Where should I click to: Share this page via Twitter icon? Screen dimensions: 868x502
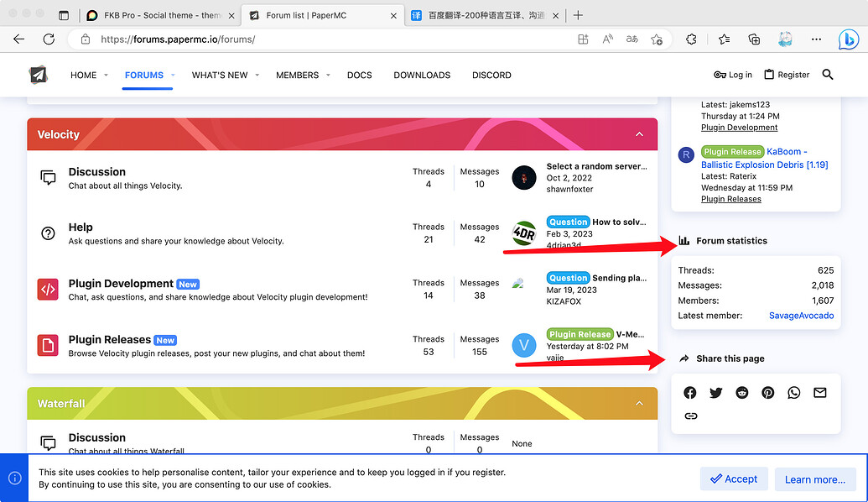(x=715, y=393)
